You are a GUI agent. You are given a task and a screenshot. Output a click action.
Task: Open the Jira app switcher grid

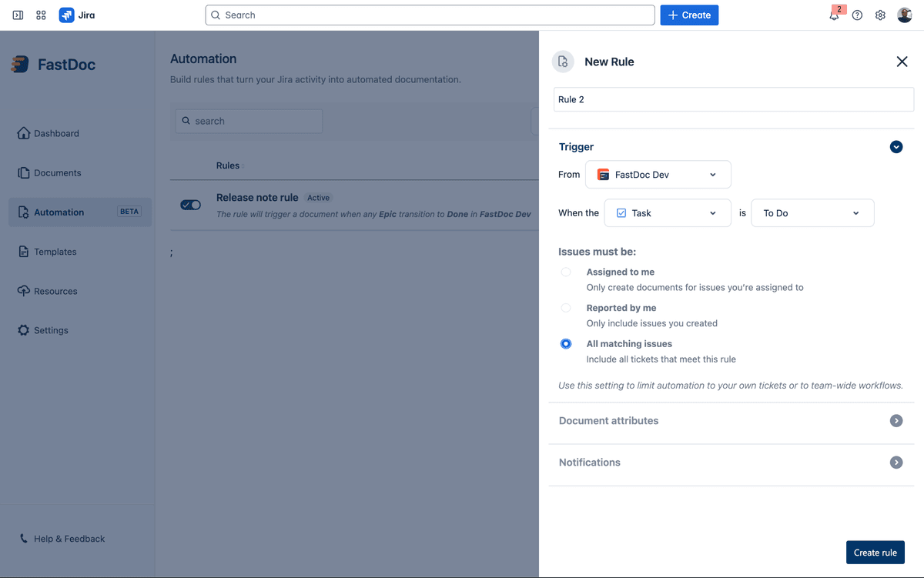(40, 15)
